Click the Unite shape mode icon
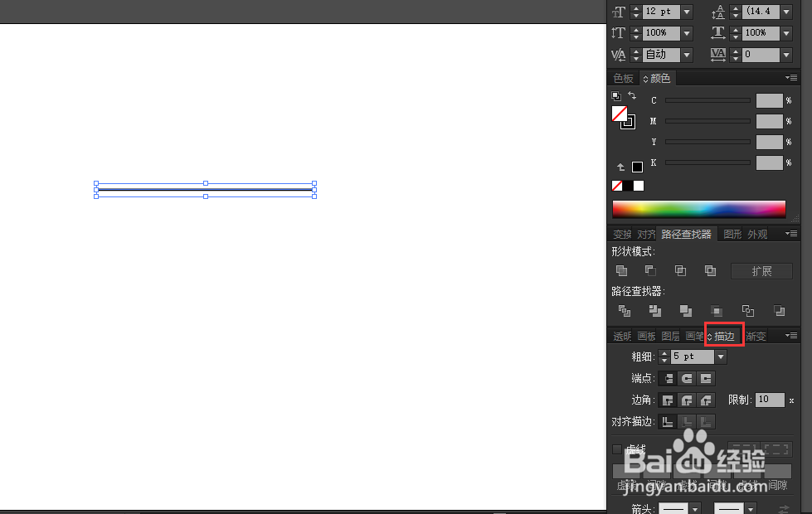Screen dimensions: 812x514 (x=621, y=271)
